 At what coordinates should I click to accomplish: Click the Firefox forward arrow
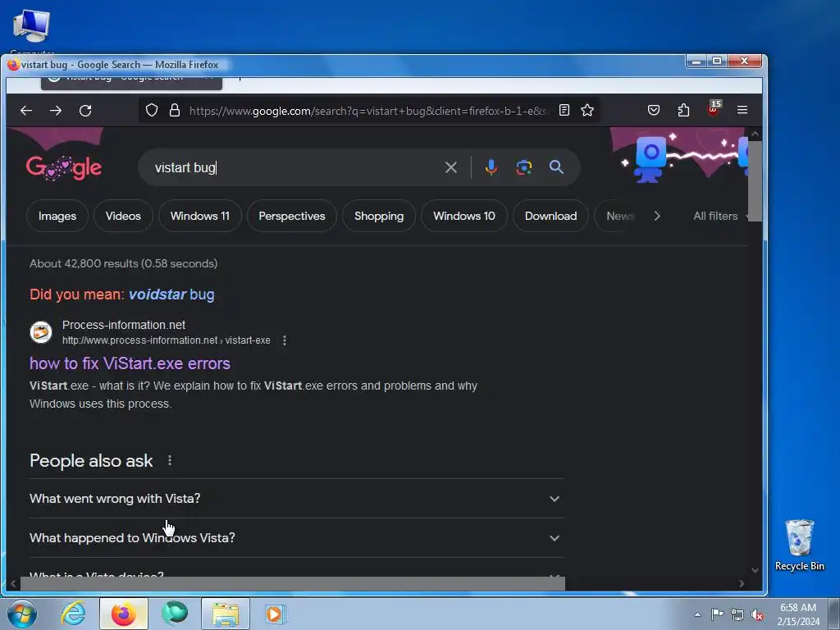(x=56, y=111)
